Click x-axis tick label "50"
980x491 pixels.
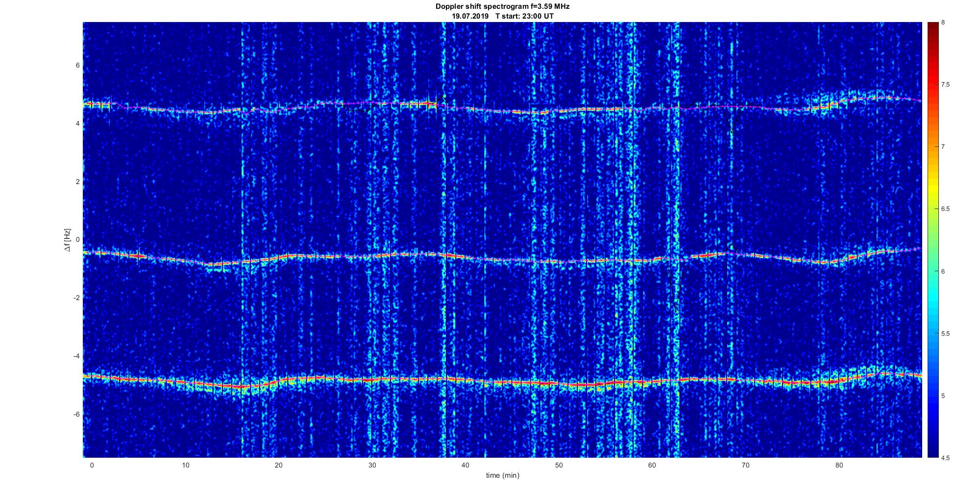[x=559, y=465]
